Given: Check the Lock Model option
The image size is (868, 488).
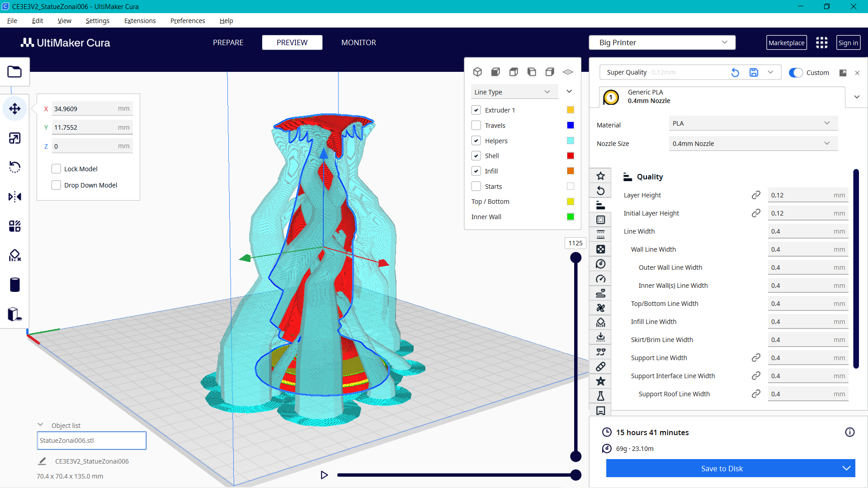Looking at the screenshot, I should [56, 168].
